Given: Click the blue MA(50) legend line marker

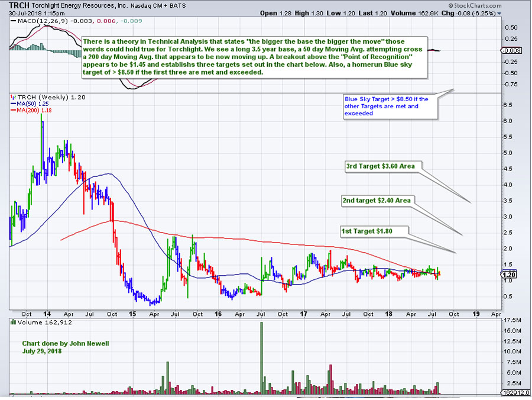Looking at the screenshot, I should pyautogui.click(x=6, y=103).
